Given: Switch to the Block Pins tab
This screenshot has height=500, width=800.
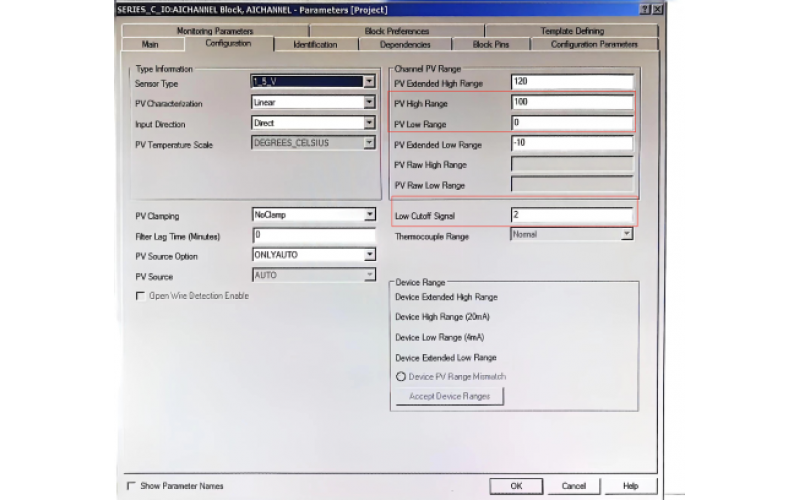Looking at the screenshot, I should pyautogui.click(x=490, y=44).
